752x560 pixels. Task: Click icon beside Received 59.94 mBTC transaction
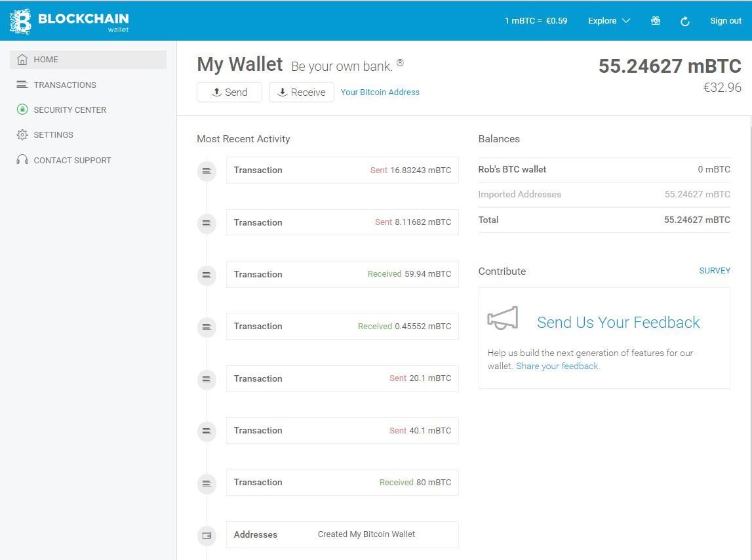[207, 275]
